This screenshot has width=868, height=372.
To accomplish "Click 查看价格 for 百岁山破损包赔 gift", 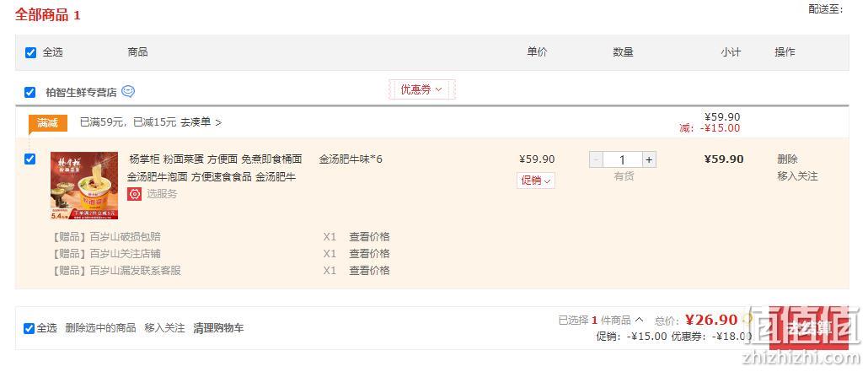I will [369, 237].
